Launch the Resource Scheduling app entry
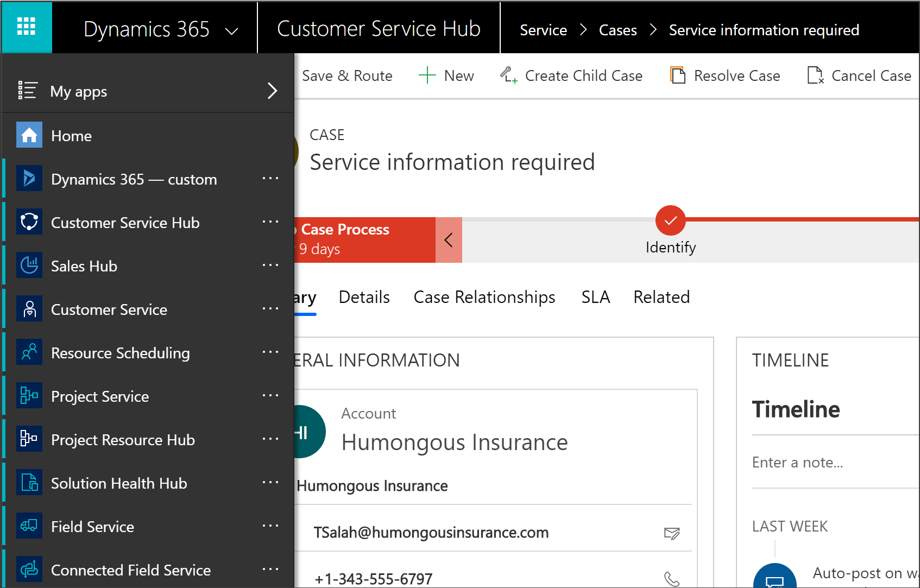 click(x=148, y=352)
